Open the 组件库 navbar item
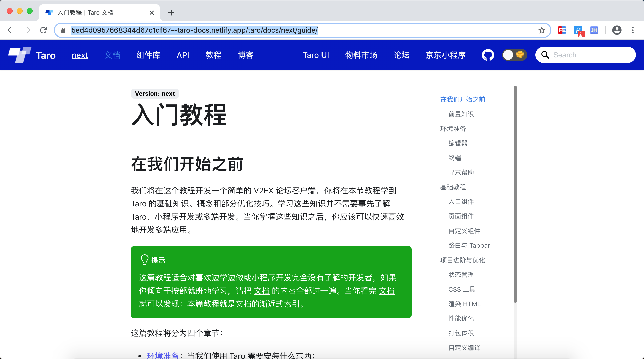The height and width of the screenshot is (359, 644). [148, 55]
